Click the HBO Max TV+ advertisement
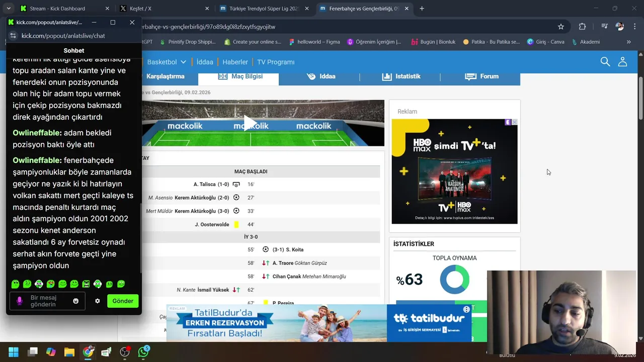The width and height of the screenshot is (644, 362). [x=454, y=171]
